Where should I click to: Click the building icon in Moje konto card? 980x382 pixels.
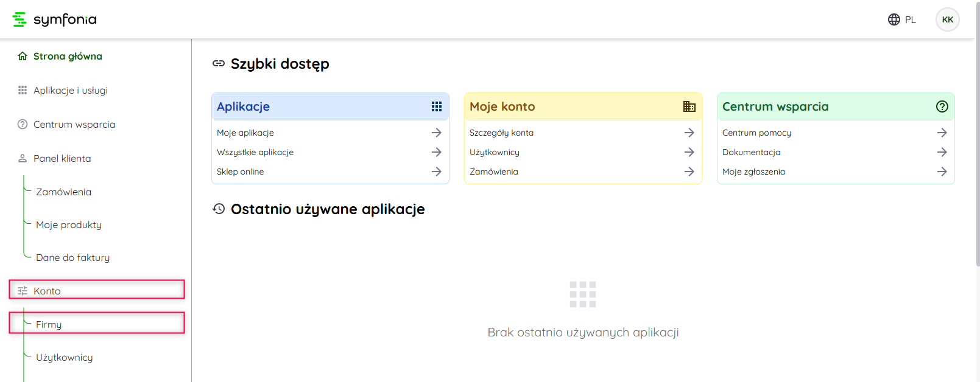(689, 106)
